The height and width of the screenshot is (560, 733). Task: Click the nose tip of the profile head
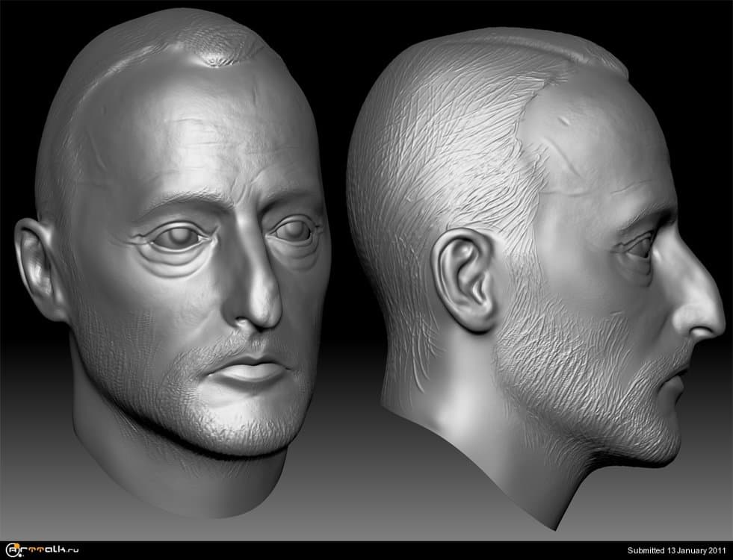pyautogui.click(x=714, y=317)
